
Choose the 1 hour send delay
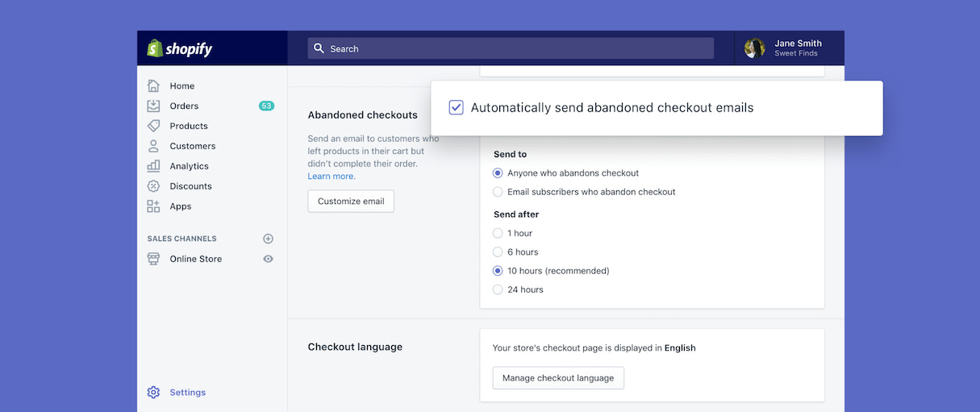(x=498, y=233)
